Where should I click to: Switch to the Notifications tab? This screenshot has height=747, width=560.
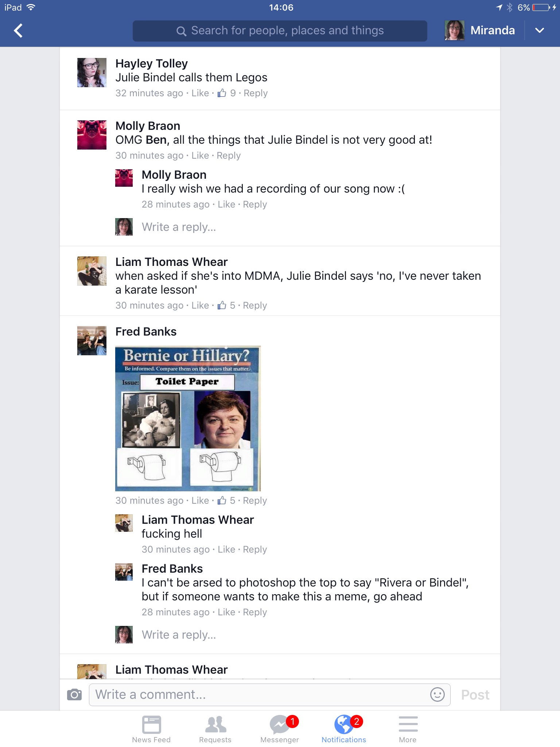[344, 729]
